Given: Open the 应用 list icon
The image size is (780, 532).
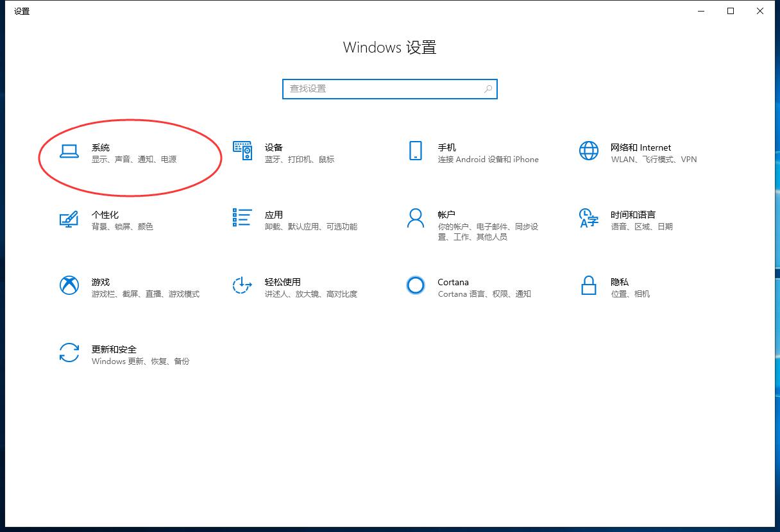Looking at the screenshot, I should tap(242, 218).
